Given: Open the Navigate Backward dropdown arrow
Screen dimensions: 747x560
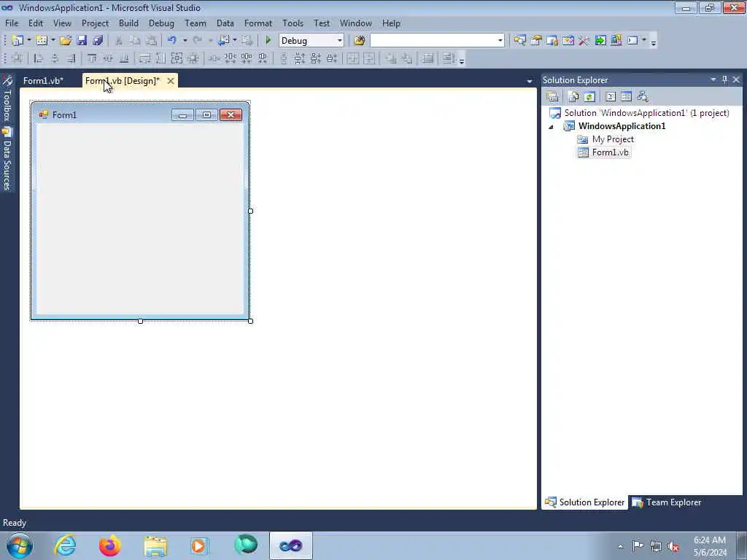Looking at the screenshot, I should (x=234, y=41).
